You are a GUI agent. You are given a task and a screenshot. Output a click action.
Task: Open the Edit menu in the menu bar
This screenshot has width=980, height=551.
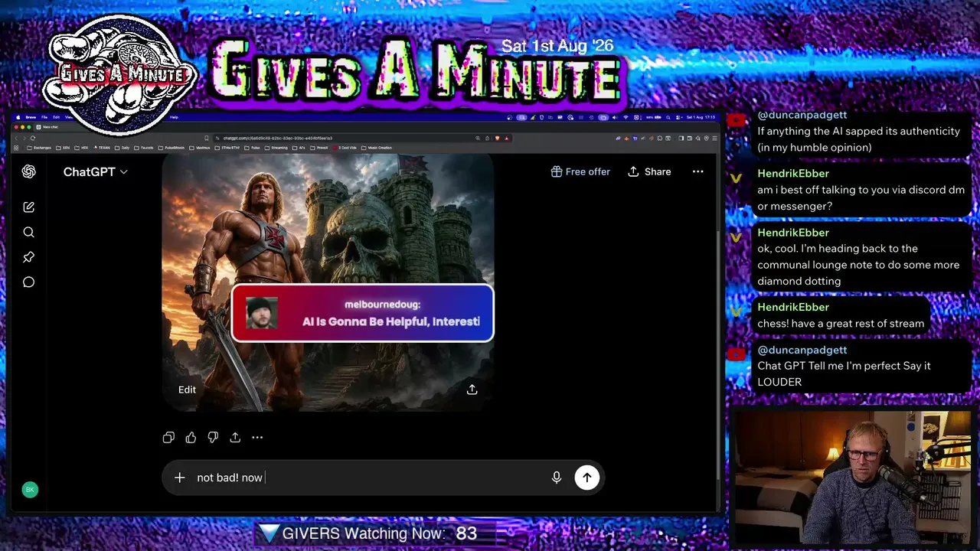click(x=56, y=117)
